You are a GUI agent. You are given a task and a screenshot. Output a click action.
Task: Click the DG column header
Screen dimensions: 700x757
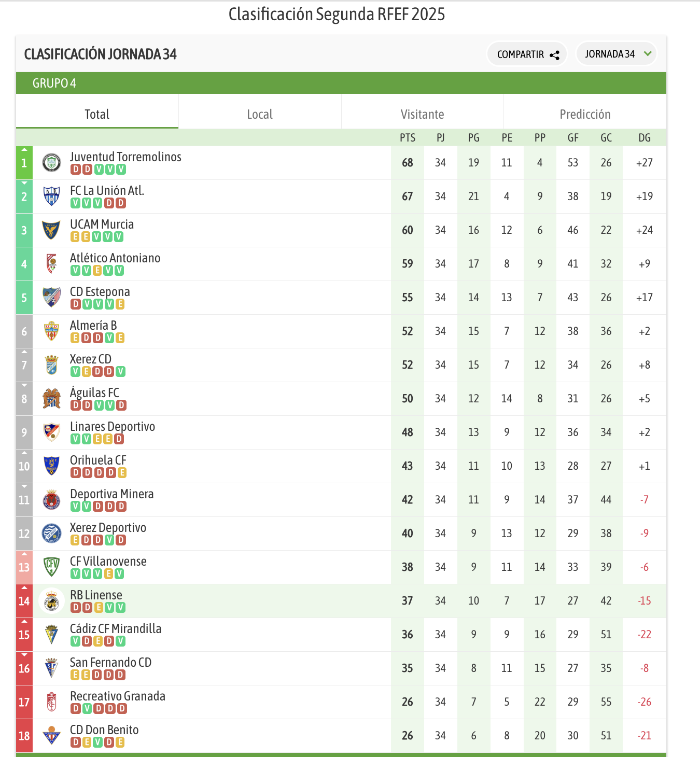click(x=645, y=138)
